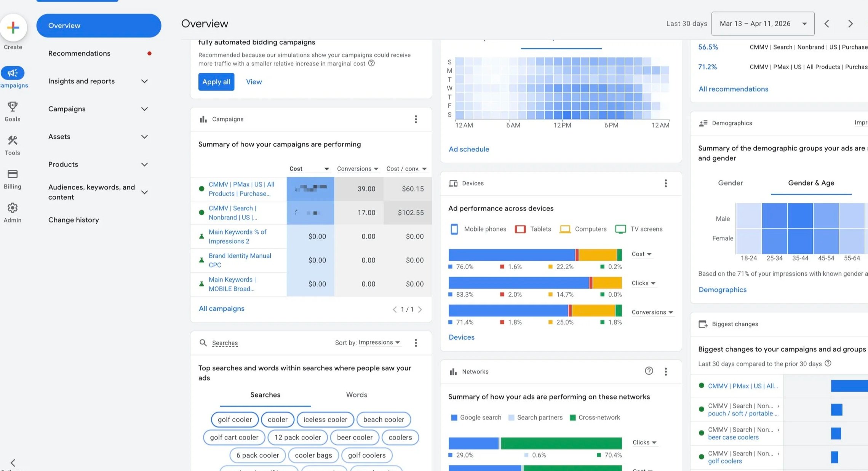Select the 'beer cooler' search chip

pos(354,437)
